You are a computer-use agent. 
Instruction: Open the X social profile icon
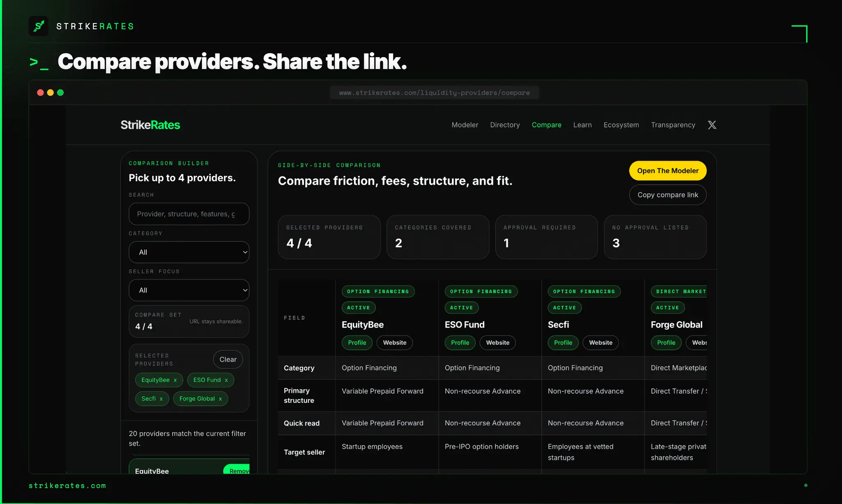[x=712, y=125]
